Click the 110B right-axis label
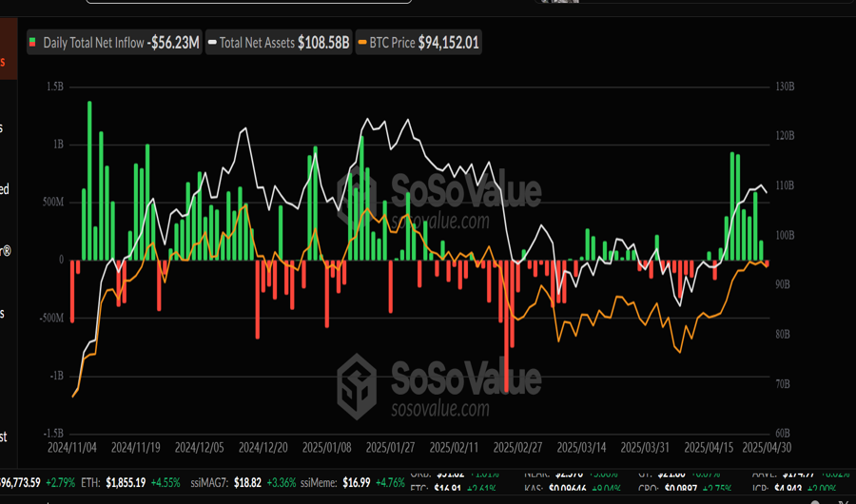The image size is (856, 504). coord(785,185)
